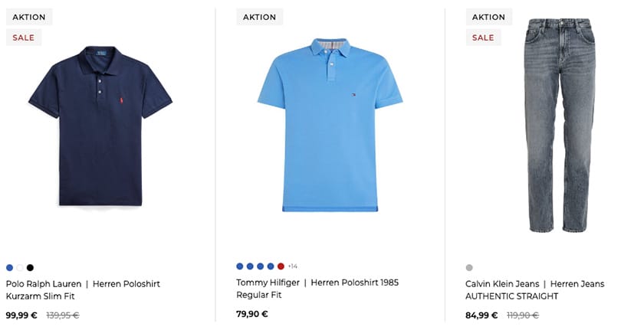Viewport: 644px width, 330px height.
Task: Click AKTION badge on Calvin Klein jeans
Action: click(488, 17)
